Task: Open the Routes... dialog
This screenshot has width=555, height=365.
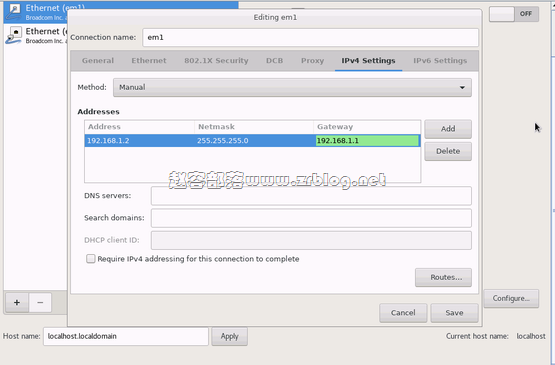Action: (443, 277)
